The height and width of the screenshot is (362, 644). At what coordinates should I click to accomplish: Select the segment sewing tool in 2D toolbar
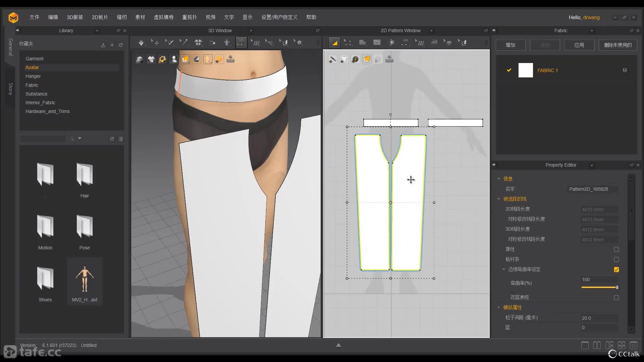[x=405, y=43]
